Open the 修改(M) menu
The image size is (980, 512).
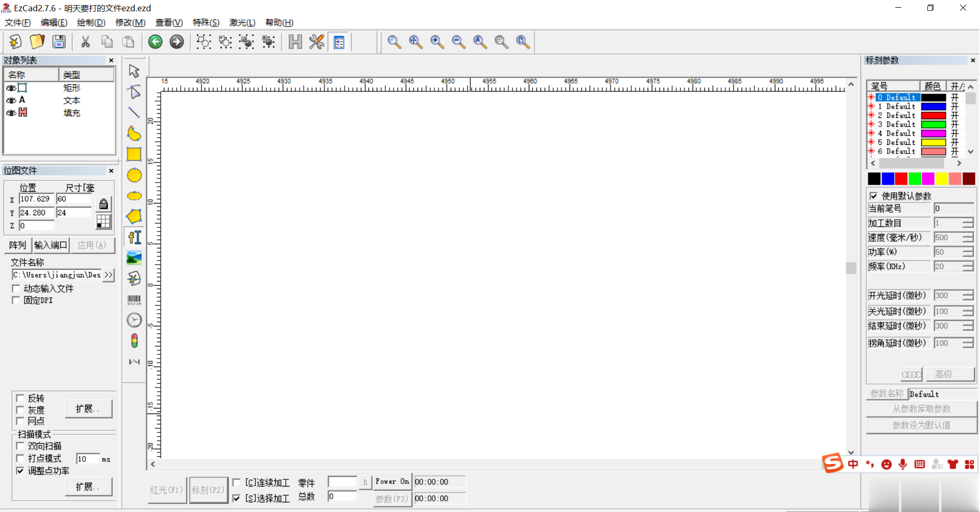[130, 22]
